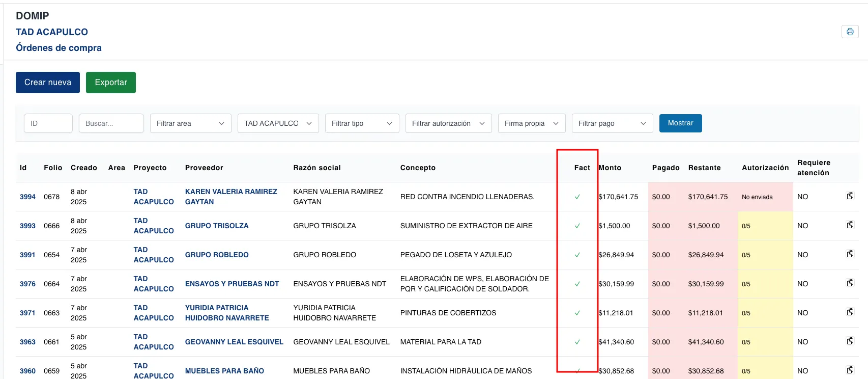Expand the Filtrar autorización dropdown

[448, 123]
